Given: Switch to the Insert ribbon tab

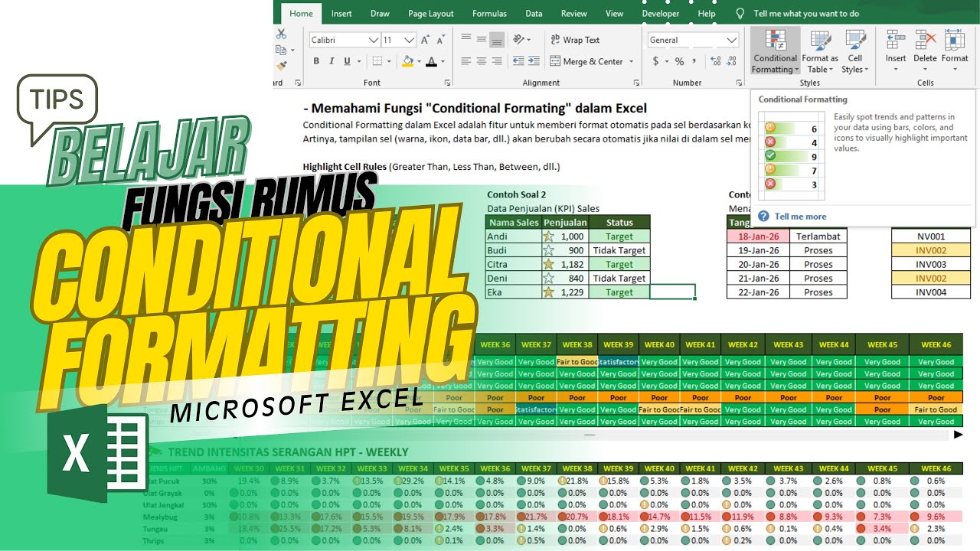Looking at the screenshot, I should (341, 13).
